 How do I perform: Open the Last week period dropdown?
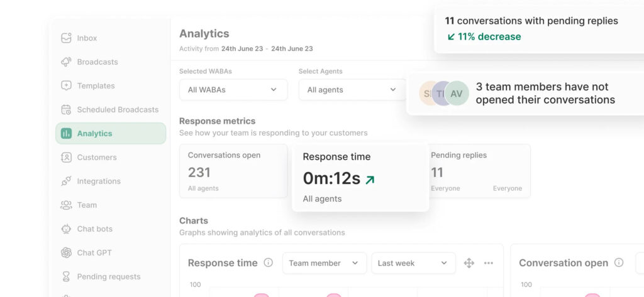pyautogui.click(x=413, y=263)
